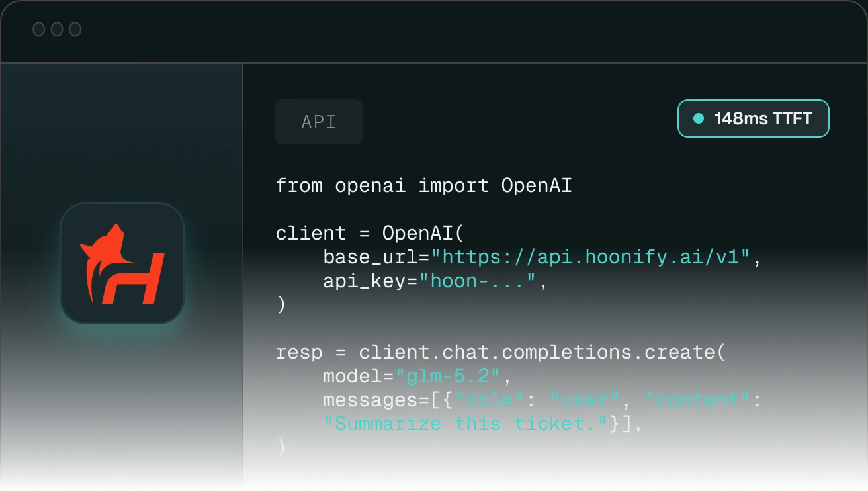Click the line "from openai import OpenAI"
Image resolution: width=868 pixels, height=491 pixels.
point(424,186)
